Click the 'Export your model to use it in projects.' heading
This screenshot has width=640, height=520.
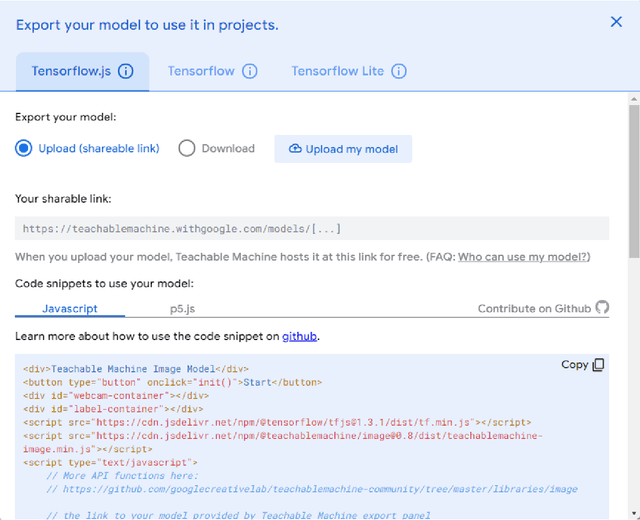click(147, 25)
